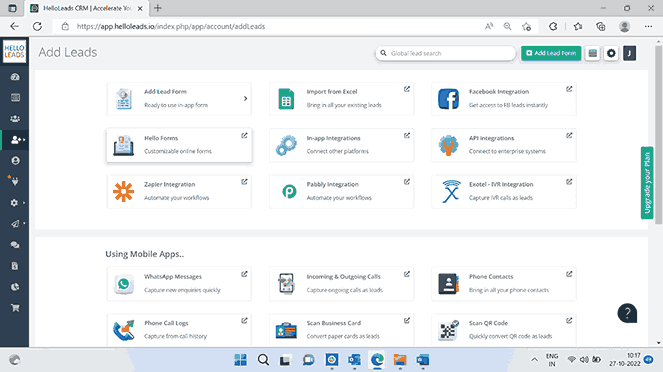Click the WhatsApp Messages icon
The width and height of the screenshot is (663, 372).
pyautogui.click(x=123, y=284)
